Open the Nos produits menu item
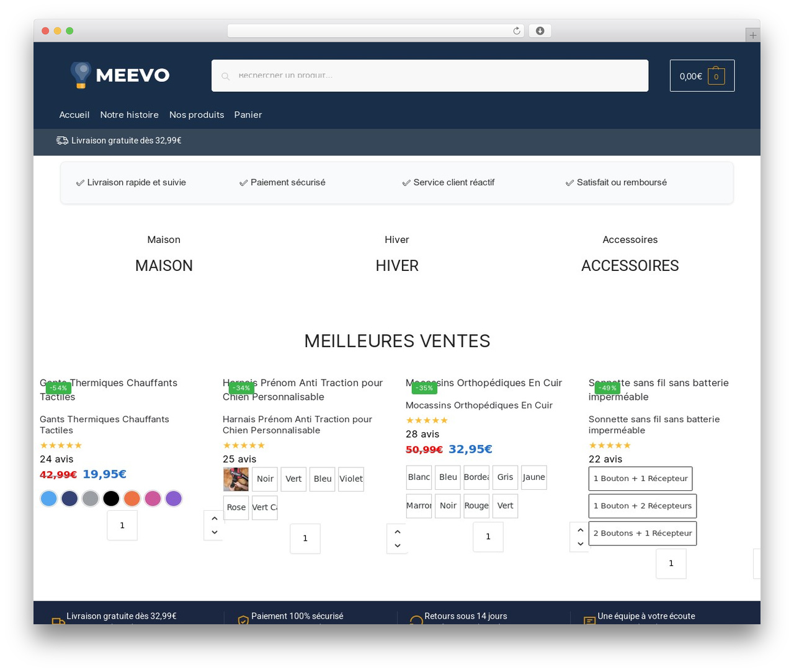The image size is (794, 672). tap(197, 115)
